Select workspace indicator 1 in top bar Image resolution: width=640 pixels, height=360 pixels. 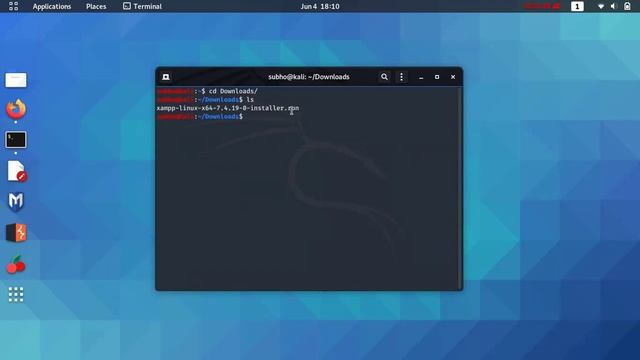click(577, 7)
